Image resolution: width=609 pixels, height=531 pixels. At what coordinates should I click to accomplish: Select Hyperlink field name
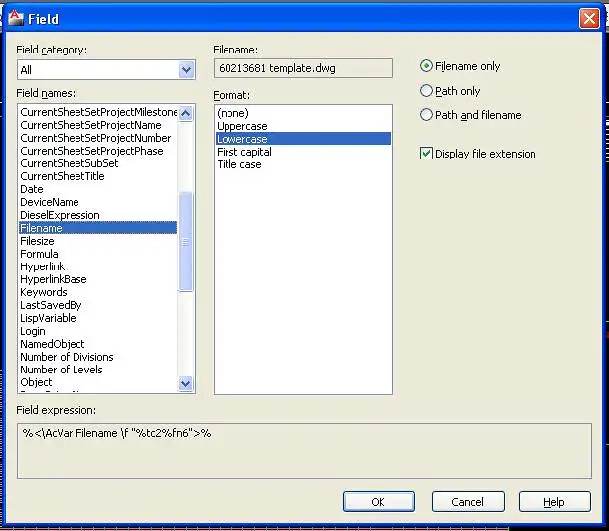98,266
